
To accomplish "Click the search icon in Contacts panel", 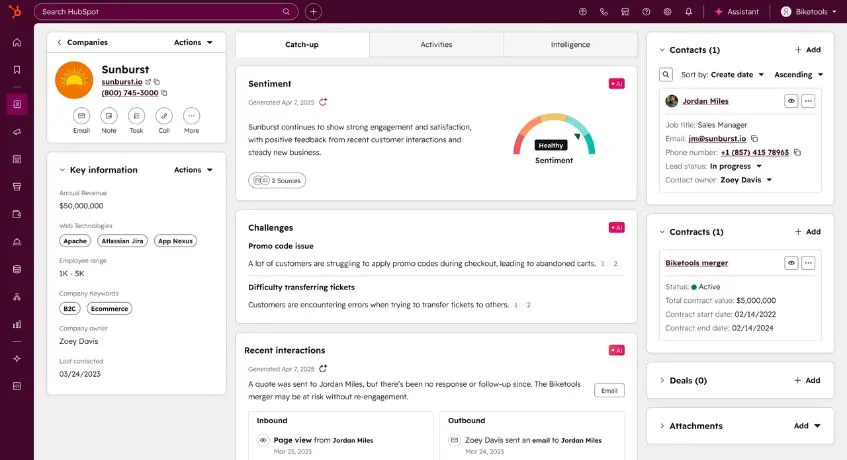I will coord(666,75).
